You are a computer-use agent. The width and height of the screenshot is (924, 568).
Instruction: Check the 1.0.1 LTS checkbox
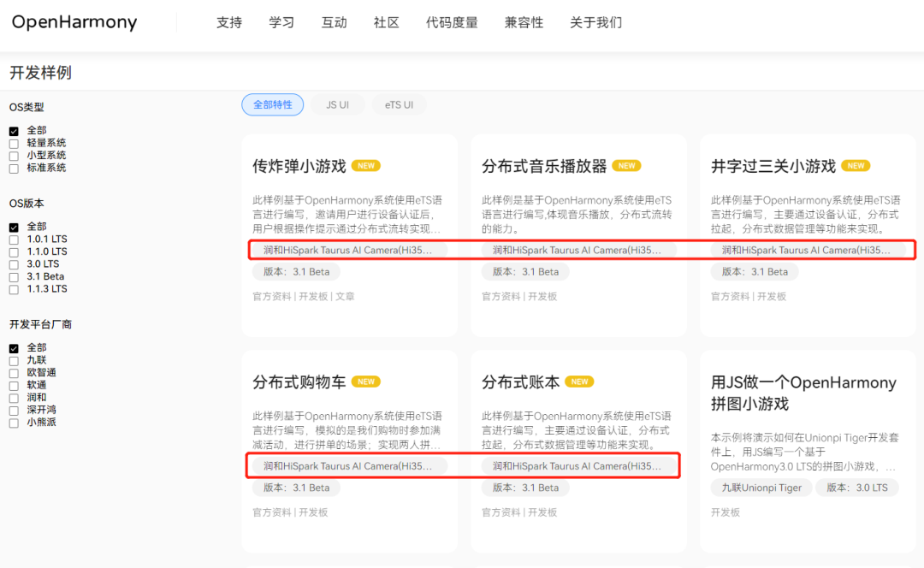[x=14, y=240]
